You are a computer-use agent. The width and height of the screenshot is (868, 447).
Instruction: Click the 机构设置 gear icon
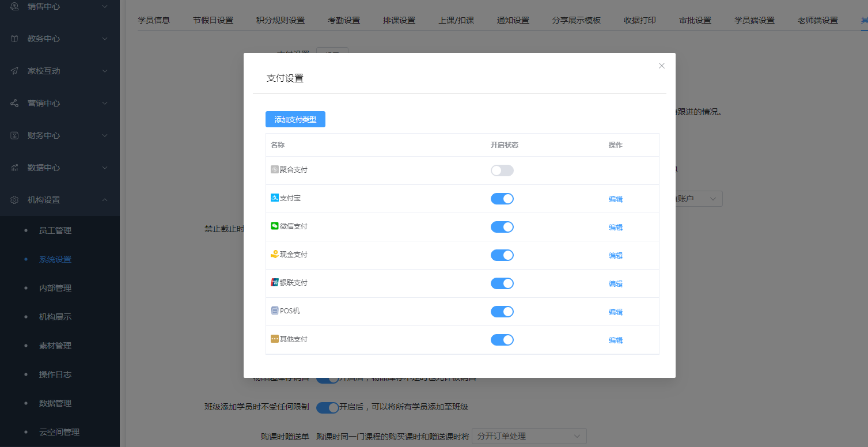click(x=15, y=200)
